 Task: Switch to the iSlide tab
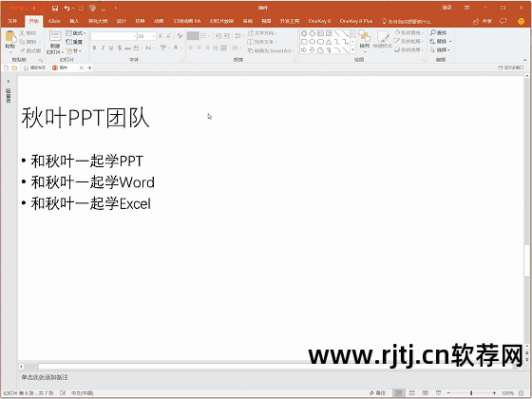point(54,21)
